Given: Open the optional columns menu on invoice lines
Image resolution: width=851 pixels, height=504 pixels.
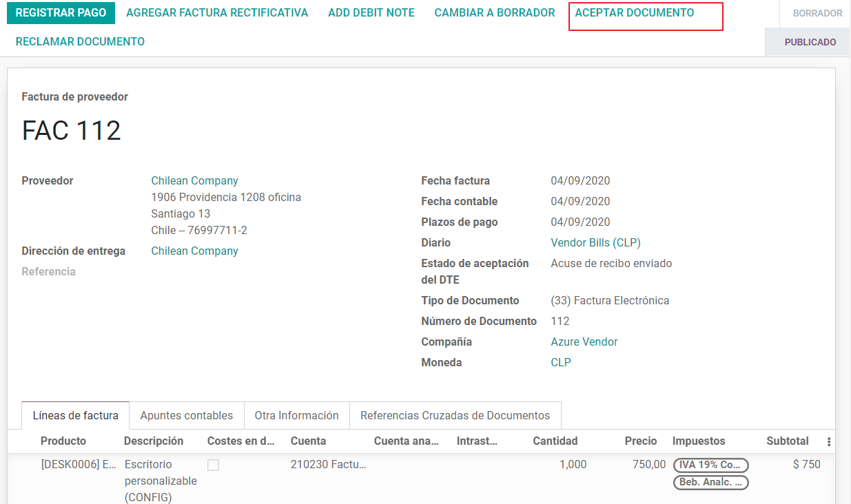Looking at the screenshot, I should [x=828, y=441].
